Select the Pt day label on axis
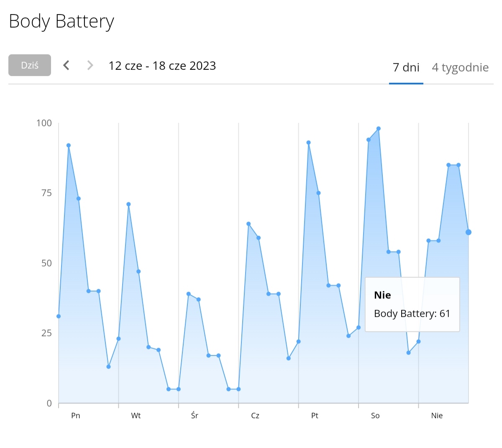This screenshot has width=502, height=448. 315,415
